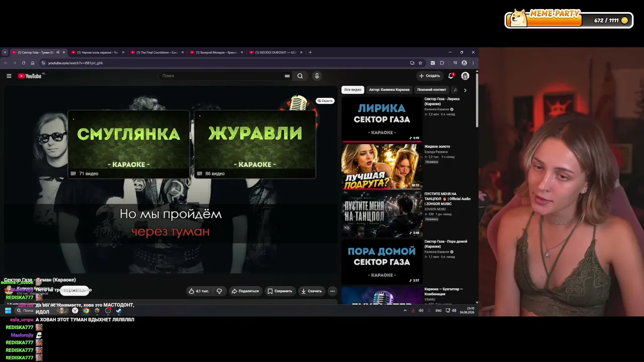
Task: Click the Скачать download button
Action: coord(311,291)
